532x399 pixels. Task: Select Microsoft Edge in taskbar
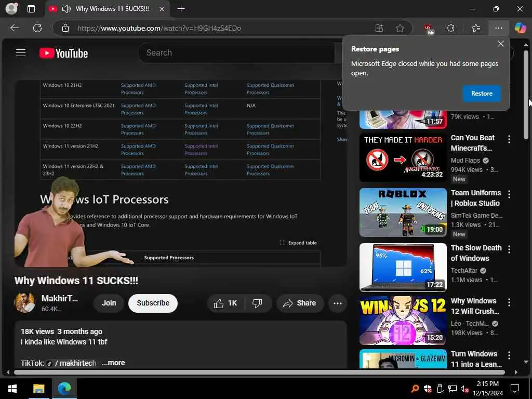tap(64, 388)
